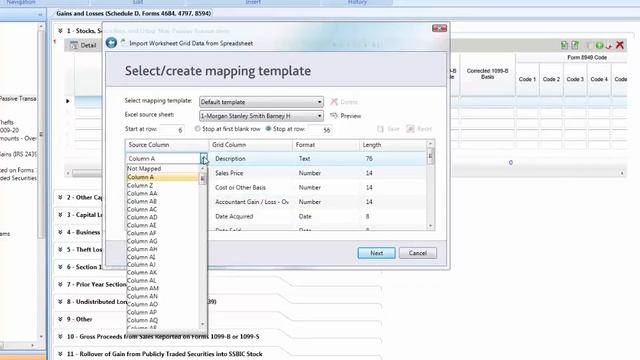Click the Grid Column header
Viewport: 640px width, 360px height.
coord(251,145)
